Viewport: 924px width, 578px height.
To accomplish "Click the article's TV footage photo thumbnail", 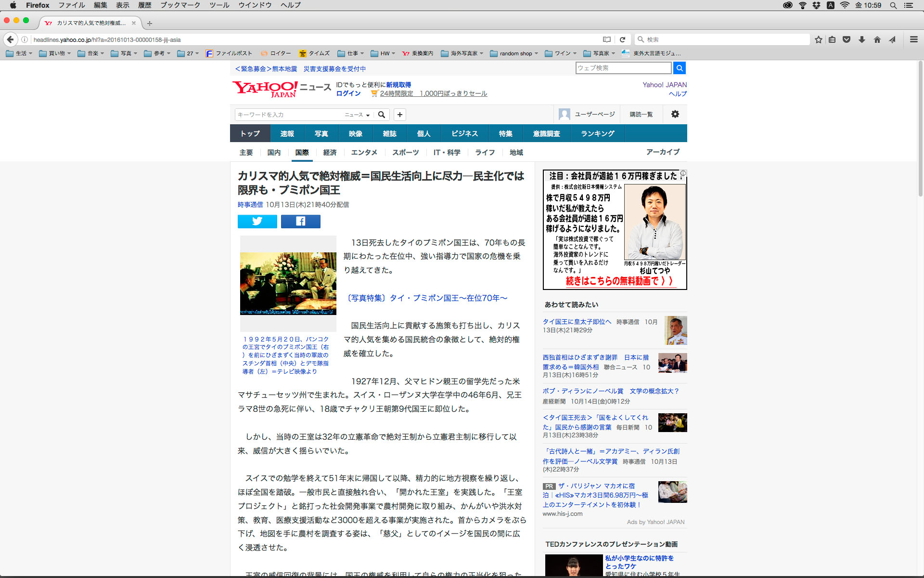I will coord(288,283).
